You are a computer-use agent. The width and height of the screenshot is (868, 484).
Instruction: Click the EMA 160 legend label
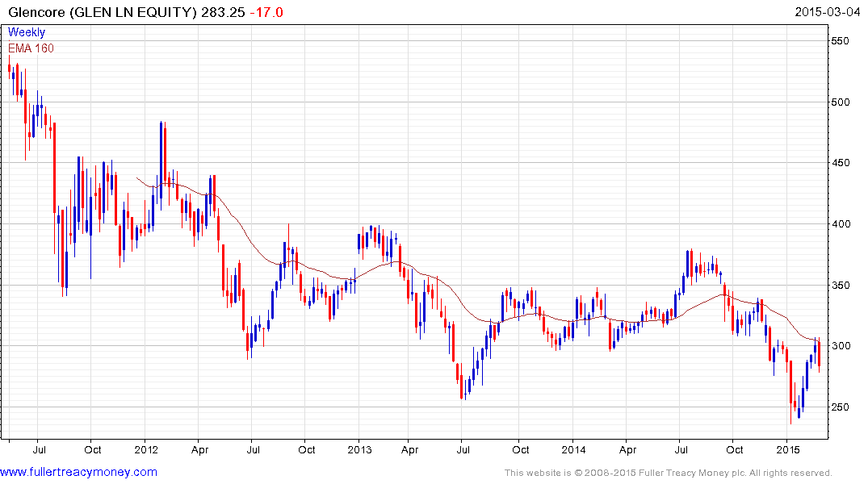(x=31, y=48)
